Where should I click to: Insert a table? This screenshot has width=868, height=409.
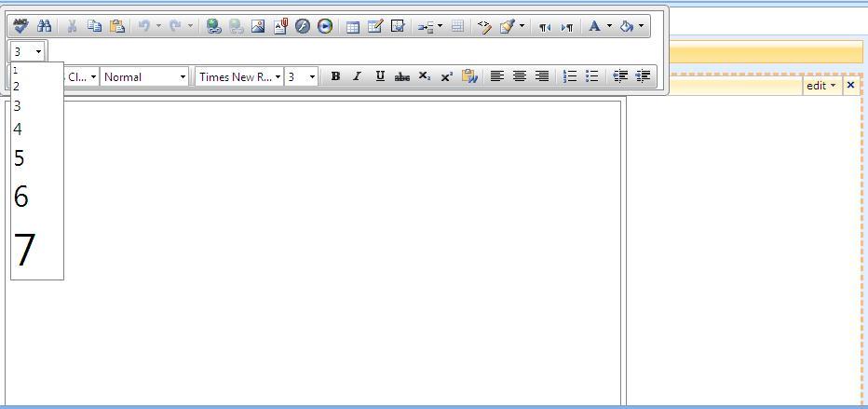tap(353, 26)
